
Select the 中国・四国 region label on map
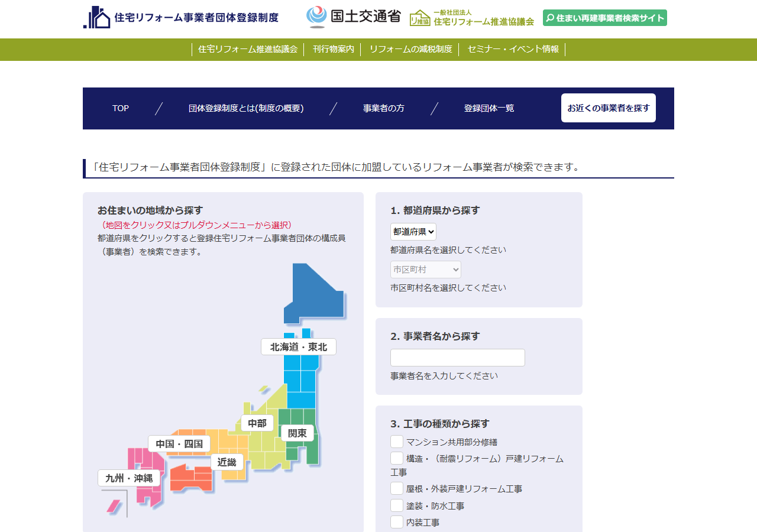tap(179, 444)
